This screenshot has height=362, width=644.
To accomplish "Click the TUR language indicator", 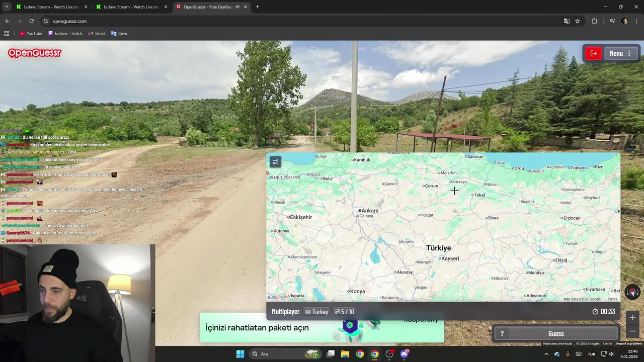I will [x=592, y=354].
